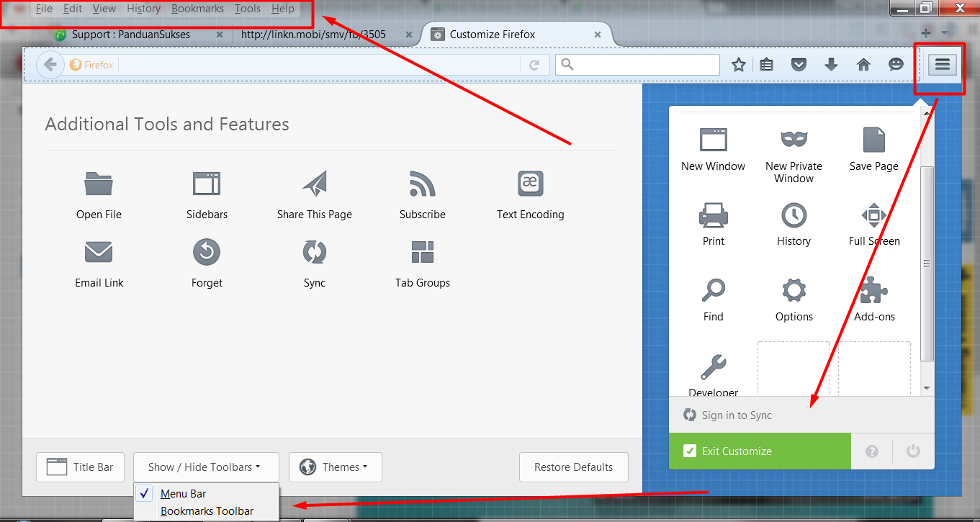Toggle the checked Menu Bar option
The width and height of the screenshot is (980, 522).
point(207,493)
